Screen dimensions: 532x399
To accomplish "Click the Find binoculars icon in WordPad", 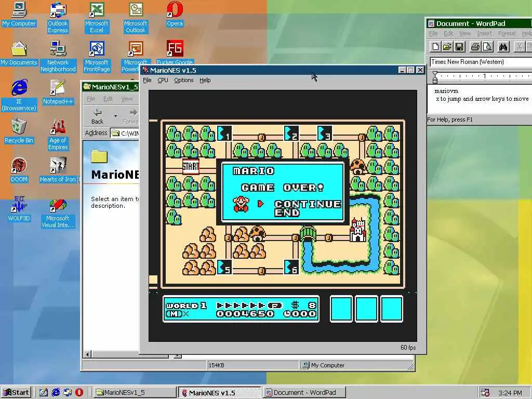I will pyautogui.click(x=503, y=47).
